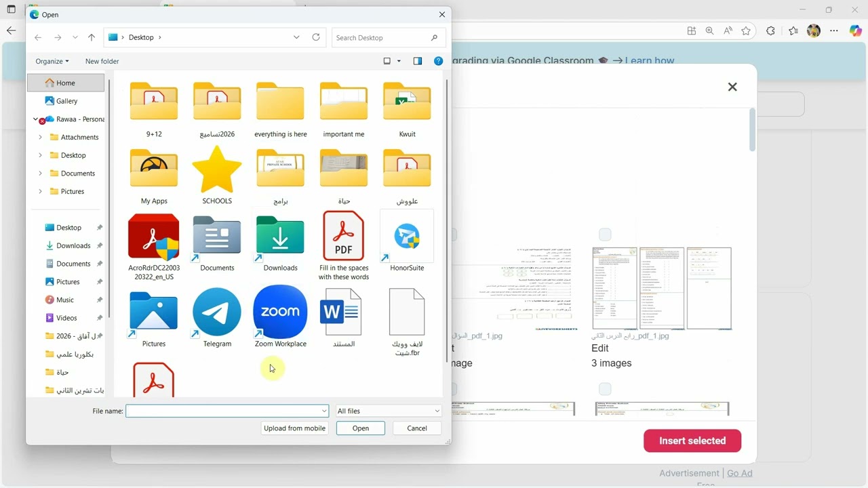Image resolution: width=868 pixels, height=488 pixels.
Task: Open the everything is here folder
Action: point(280,108)
